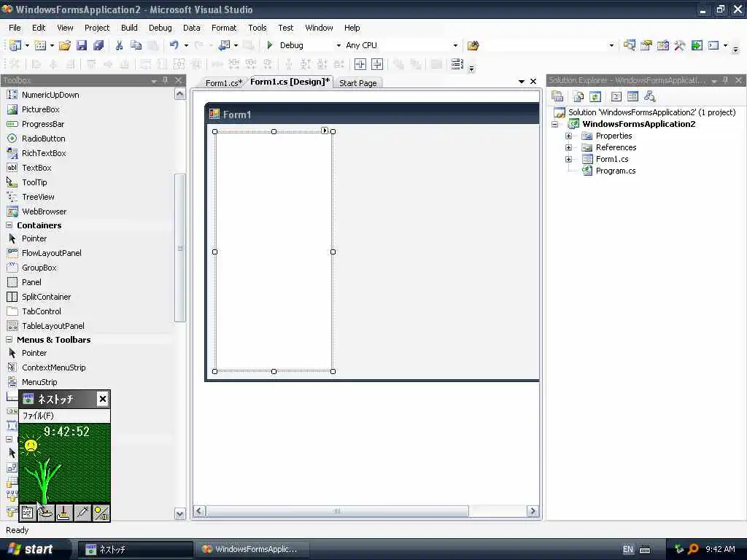Screen dimensions: 747x560
Task: Click the EN language indicator in taskbar
Action: tap(628, 549)
